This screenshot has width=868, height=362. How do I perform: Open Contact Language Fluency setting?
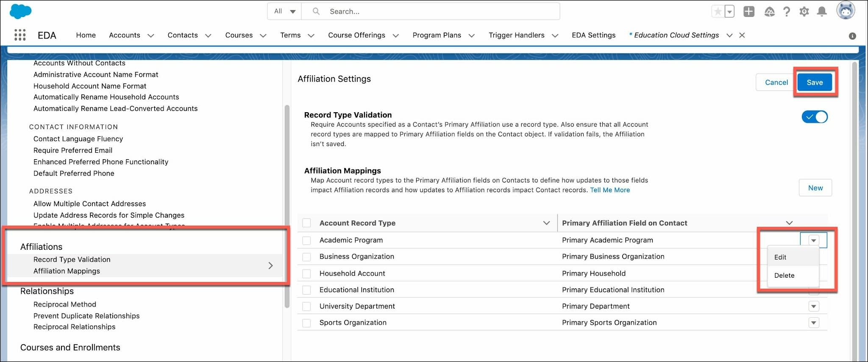tap(78, 139)
